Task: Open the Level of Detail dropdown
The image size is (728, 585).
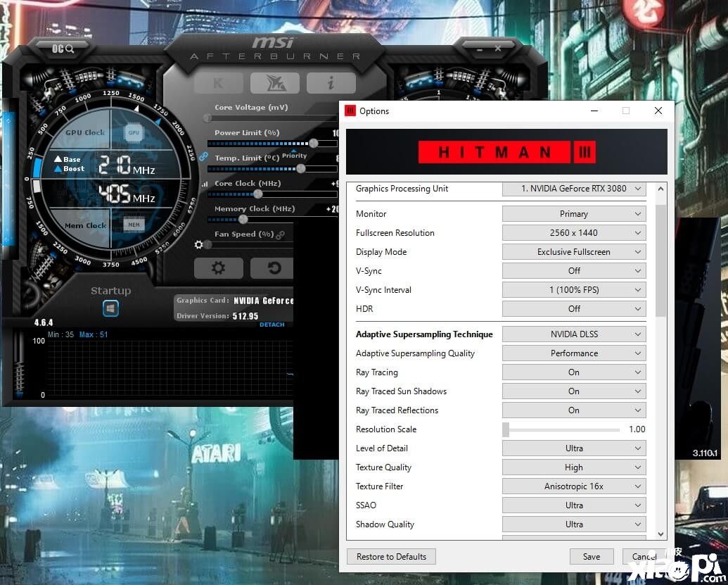Action: pos(574,448)
